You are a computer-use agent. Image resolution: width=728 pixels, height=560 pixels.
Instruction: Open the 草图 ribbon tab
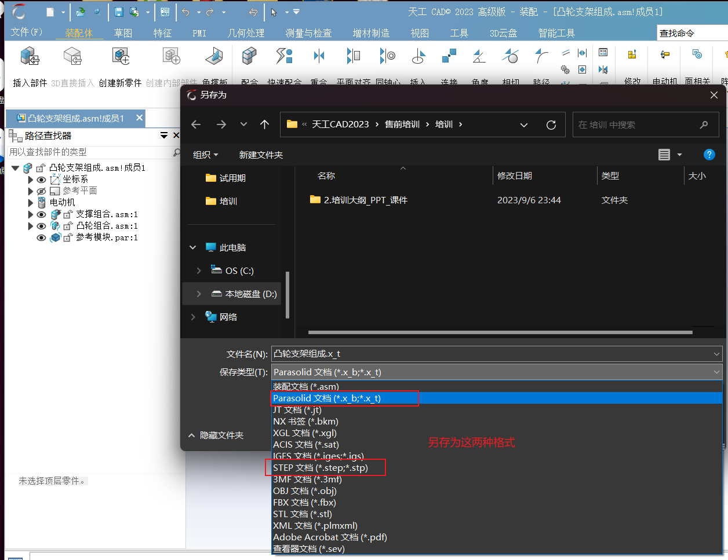pos(123,33)
